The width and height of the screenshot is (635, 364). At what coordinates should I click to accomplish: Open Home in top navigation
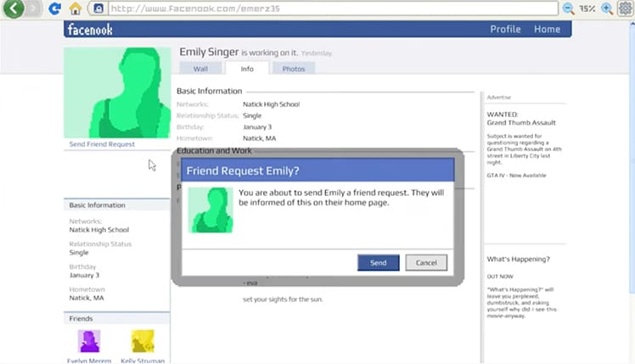pyautogui.click(x=547, y=29)
